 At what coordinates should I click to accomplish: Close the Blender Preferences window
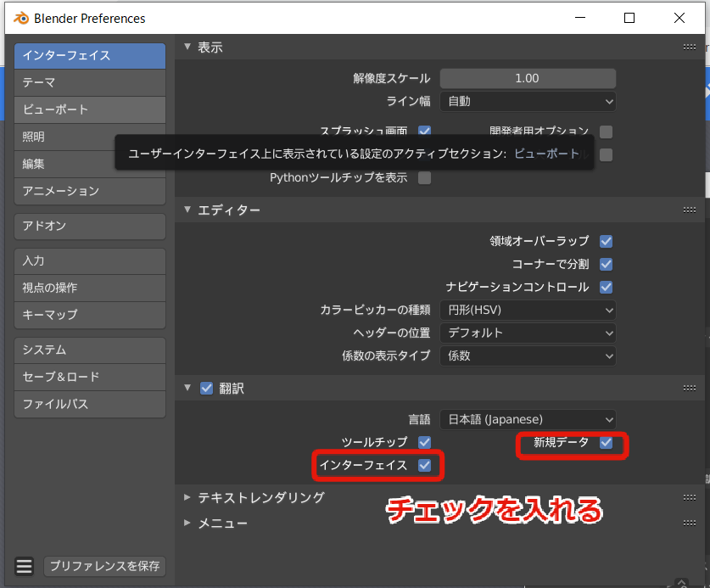(679, 18)
